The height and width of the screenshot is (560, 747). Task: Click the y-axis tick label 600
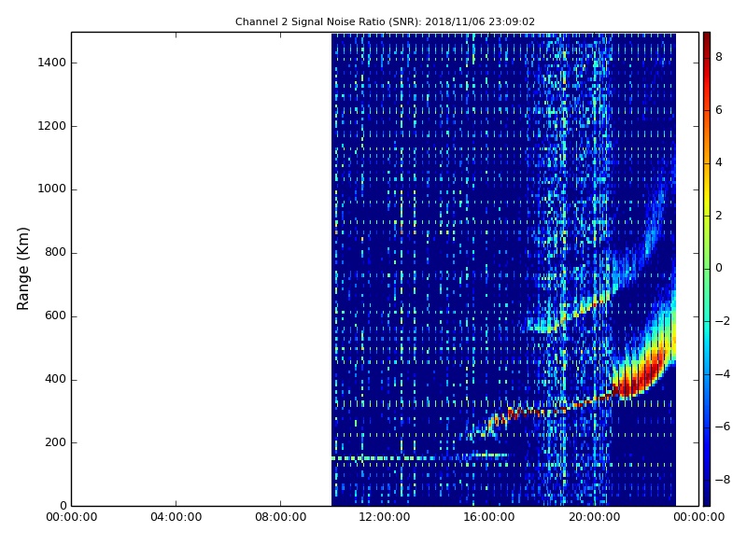coord(55,315)
